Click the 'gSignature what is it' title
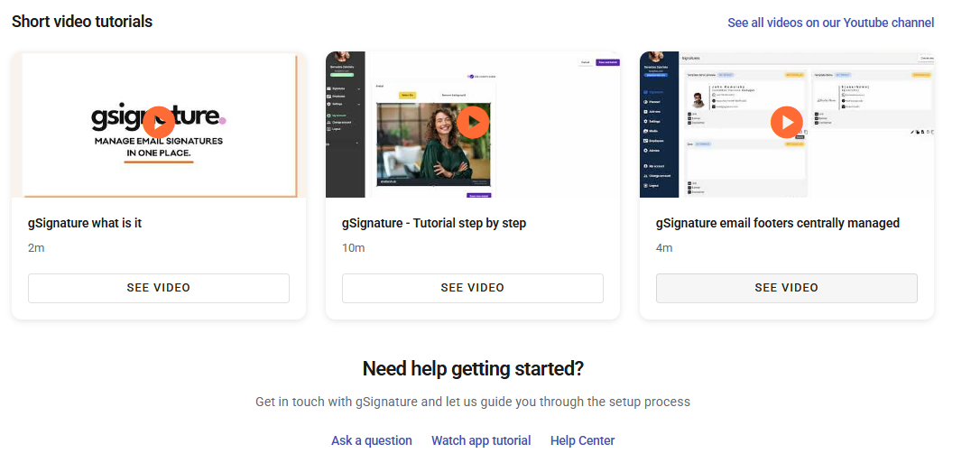This screenshot has width=980, height=472. [x=85, y=223]
